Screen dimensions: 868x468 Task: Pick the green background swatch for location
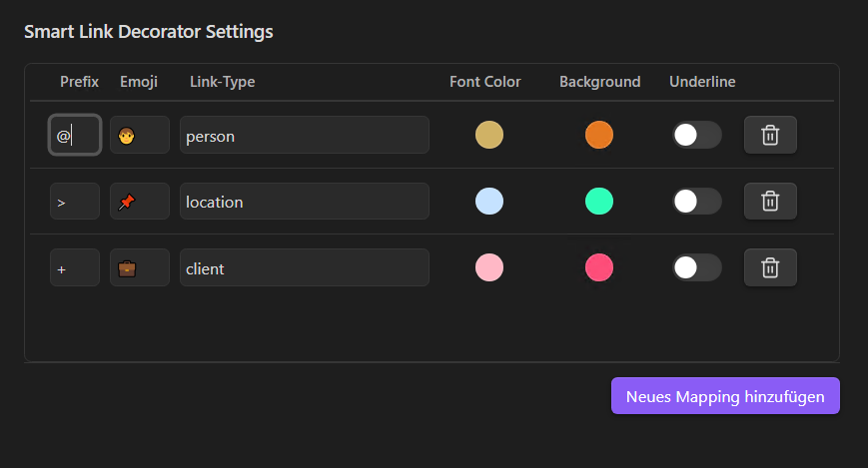pyautogui.click(x=599, y=202)
